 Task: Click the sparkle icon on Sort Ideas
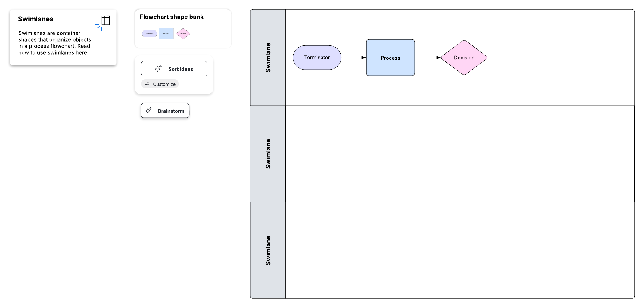158,69
